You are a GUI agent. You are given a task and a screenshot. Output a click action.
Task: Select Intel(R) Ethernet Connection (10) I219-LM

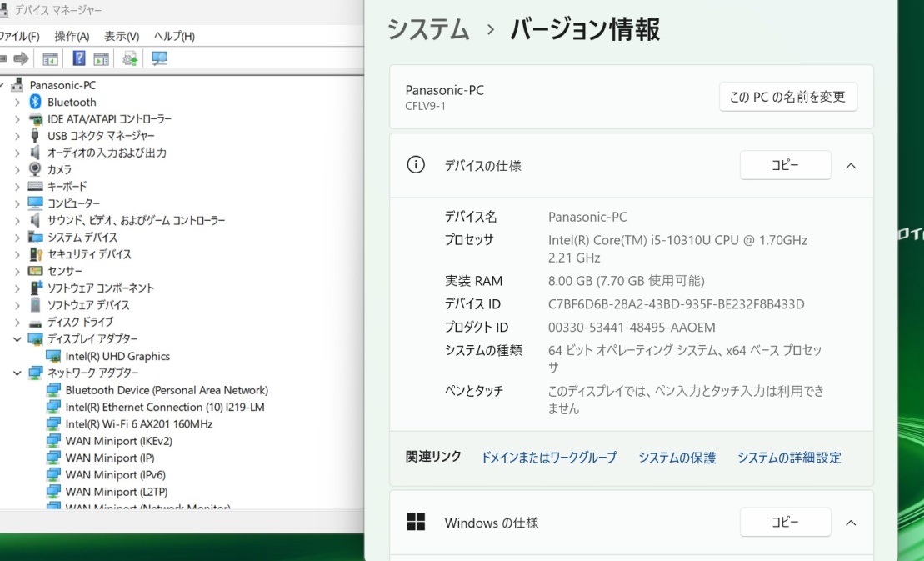pos(165,407)
